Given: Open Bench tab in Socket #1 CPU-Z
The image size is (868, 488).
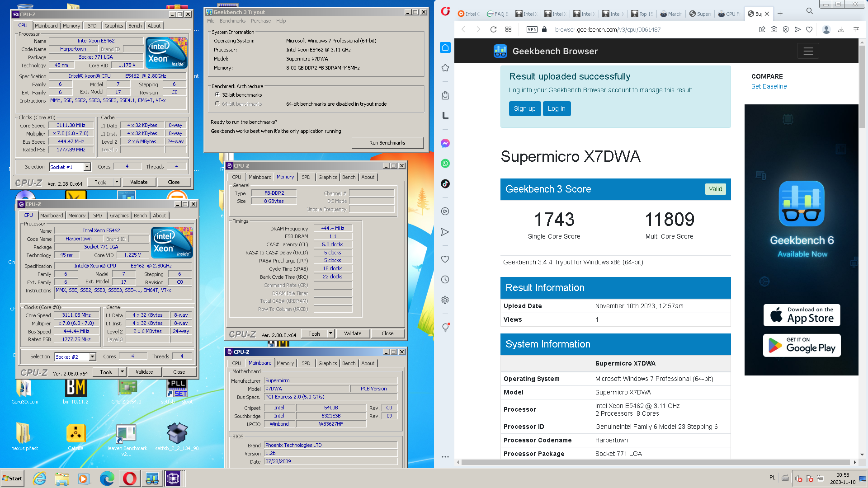Looking at the screenshot, I should 135,26.
